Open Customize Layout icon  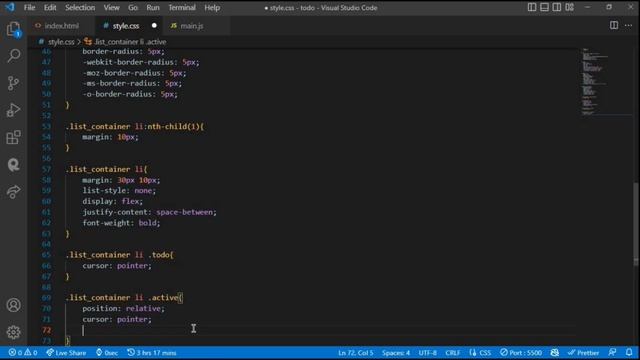point(569,7)
